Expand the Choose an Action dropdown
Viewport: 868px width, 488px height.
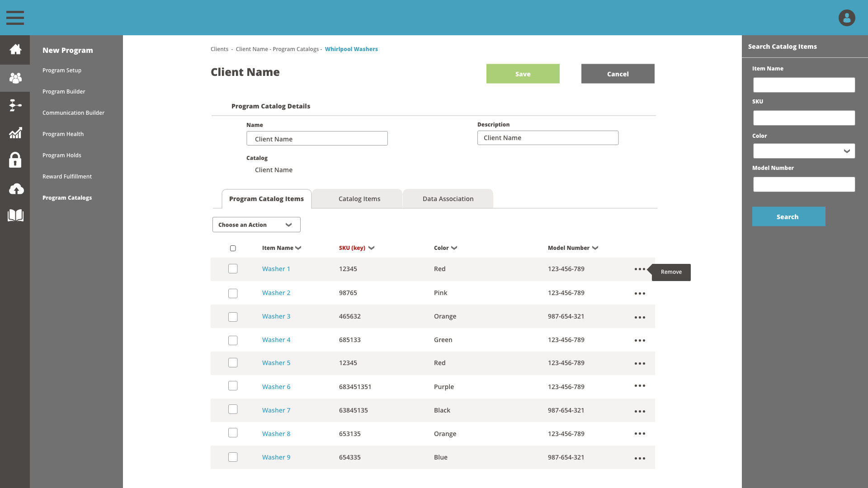coord(256,225)
